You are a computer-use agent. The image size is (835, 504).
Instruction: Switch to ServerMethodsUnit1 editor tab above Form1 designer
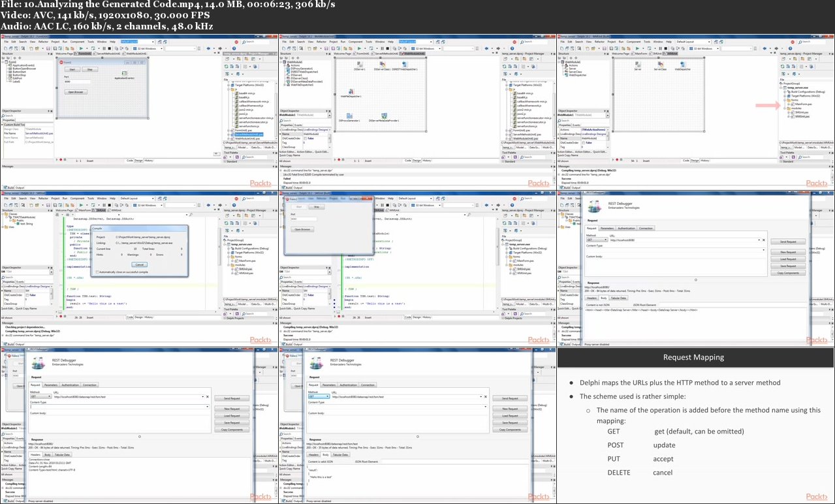(x=108, y=54)
